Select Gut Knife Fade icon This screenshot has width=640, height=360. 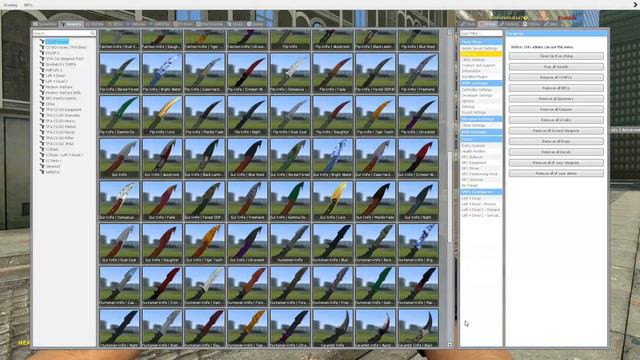[162, 201]
